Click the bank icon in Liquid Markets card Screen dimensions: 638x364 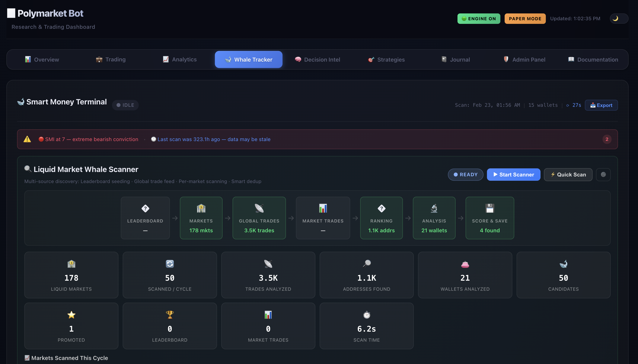pyautogui.click(x=71, y=264)
